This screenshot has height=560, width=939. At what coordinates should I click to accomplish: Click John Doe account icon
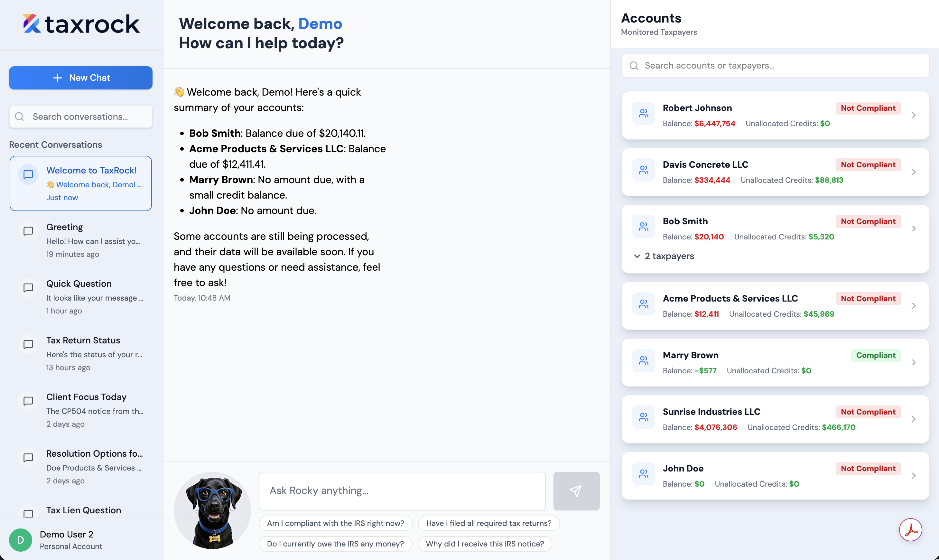pos(644,473)
